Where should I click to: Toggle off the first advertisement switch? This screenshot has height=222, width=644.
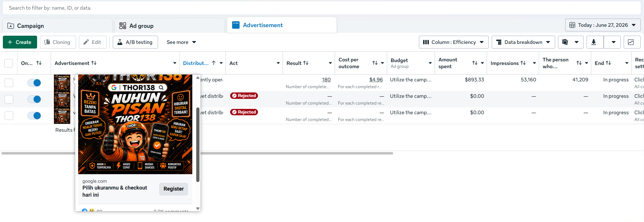pos(34,83)
